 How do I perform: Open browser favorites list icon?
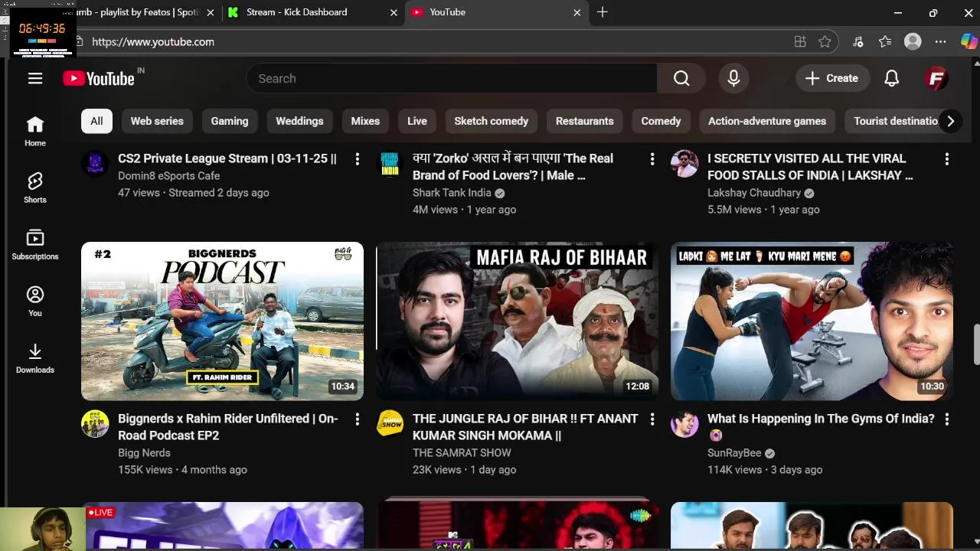[x=885, y=42]
